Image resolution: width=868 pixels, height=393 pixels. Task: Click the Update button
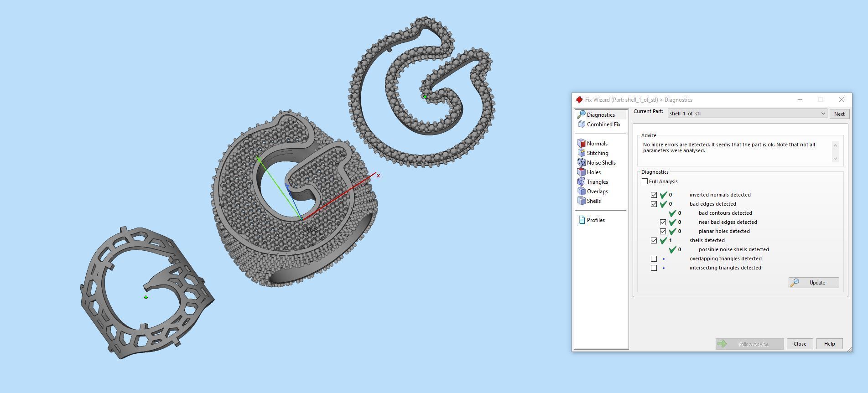[x=814, y=283]
